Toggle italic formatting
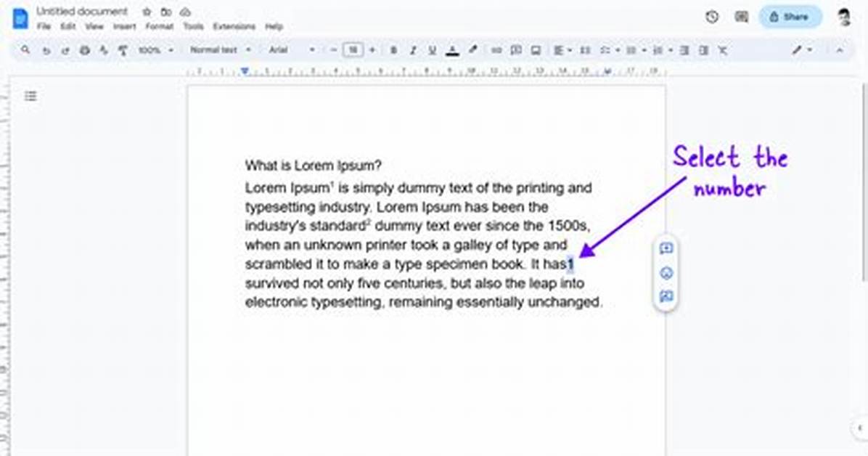This screenshot has height=456, width=868. click(413, 50)
